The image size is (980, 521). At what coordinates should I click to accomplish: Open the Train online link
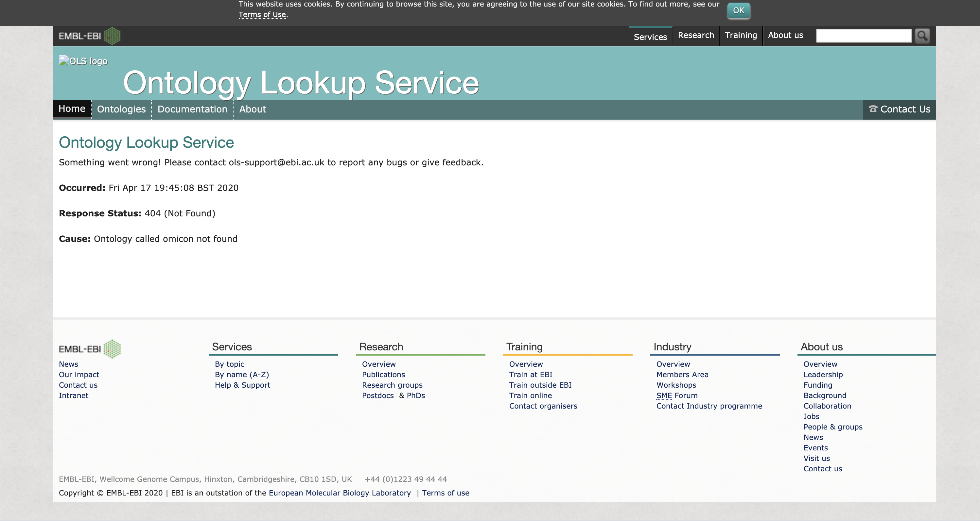530,395
